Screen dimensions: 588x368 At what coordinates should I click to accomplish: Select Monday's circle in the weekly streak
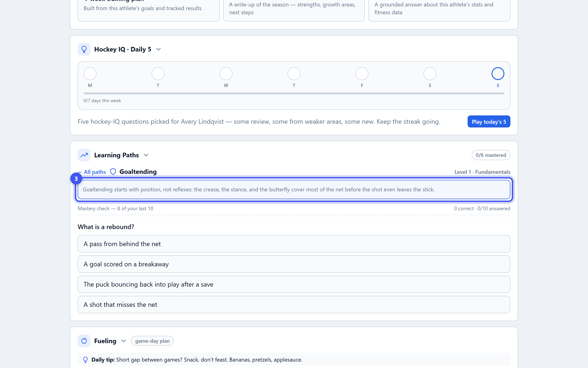click(x=90, y=74)
